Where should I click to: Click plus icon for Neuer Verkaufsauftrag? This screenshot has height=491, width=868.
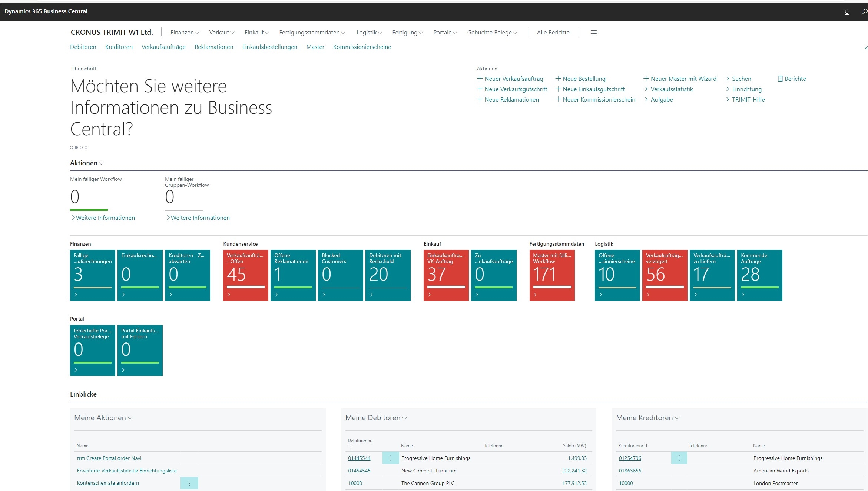point(480,79)
